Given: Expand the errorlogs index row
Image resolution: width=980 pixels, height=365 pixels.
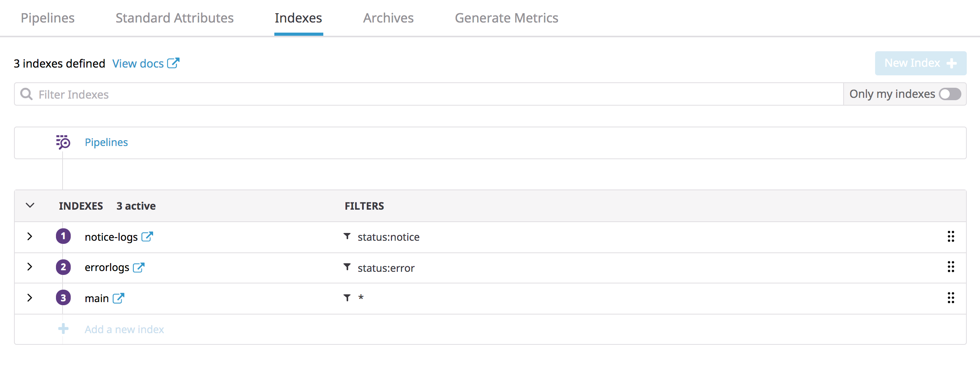Looking at the screenshot, I should [x=30, y=267].
